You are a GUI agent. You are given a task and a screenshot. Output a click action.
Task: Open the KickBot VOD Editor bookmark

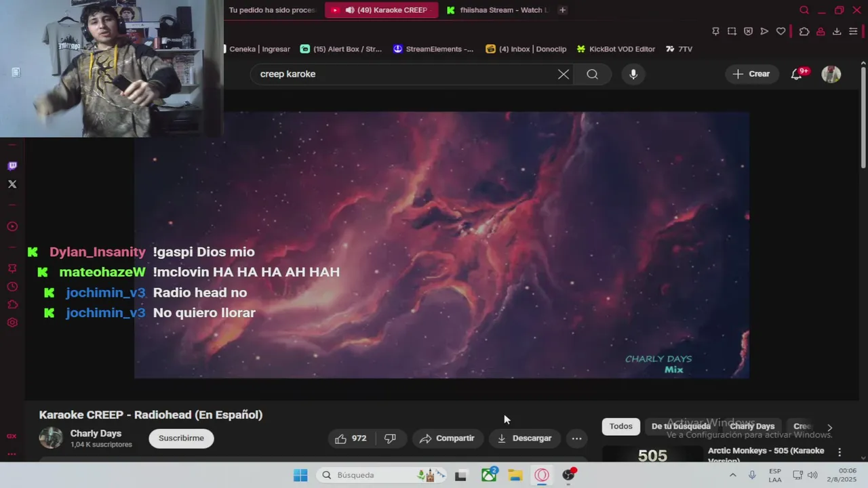616,49
